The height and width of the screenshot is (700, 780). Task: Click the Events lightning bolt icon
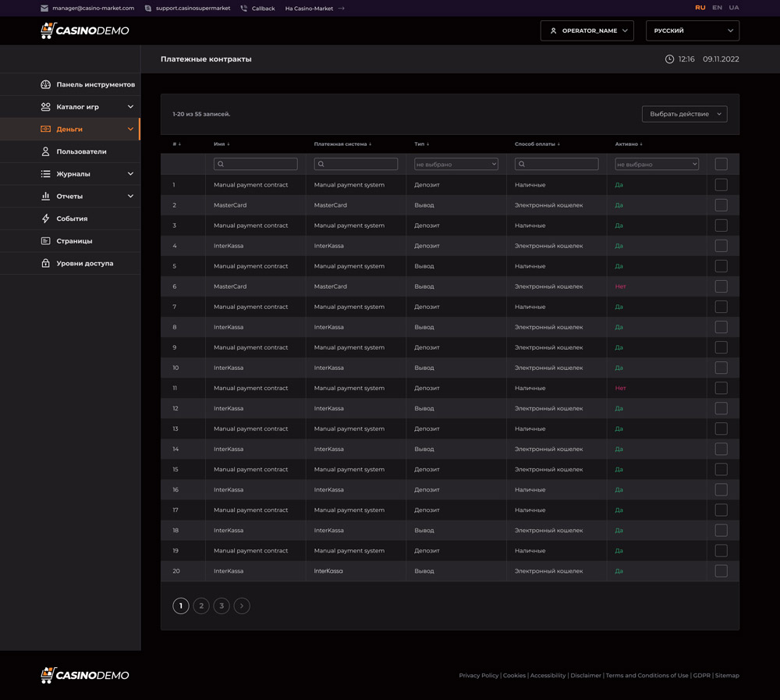tap(45, 219)
